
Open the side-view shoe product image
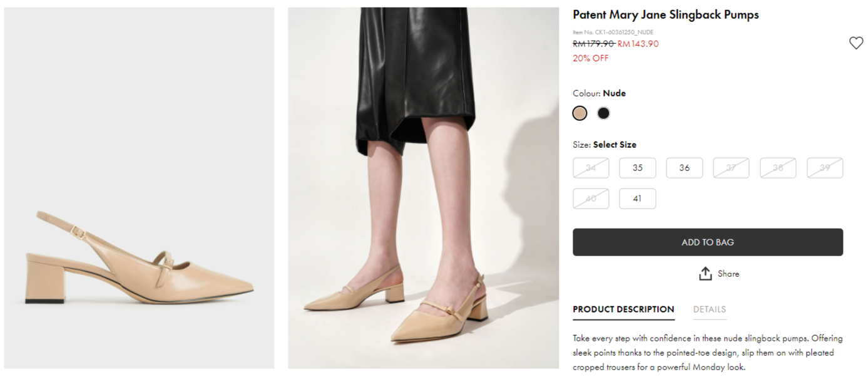tap(139, 188)
